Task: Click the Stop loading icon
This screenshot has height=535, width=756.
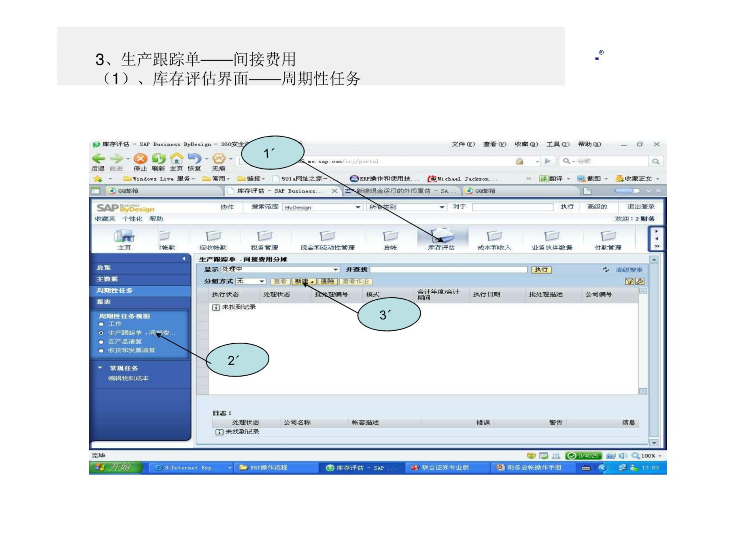Action: point(140,158)
